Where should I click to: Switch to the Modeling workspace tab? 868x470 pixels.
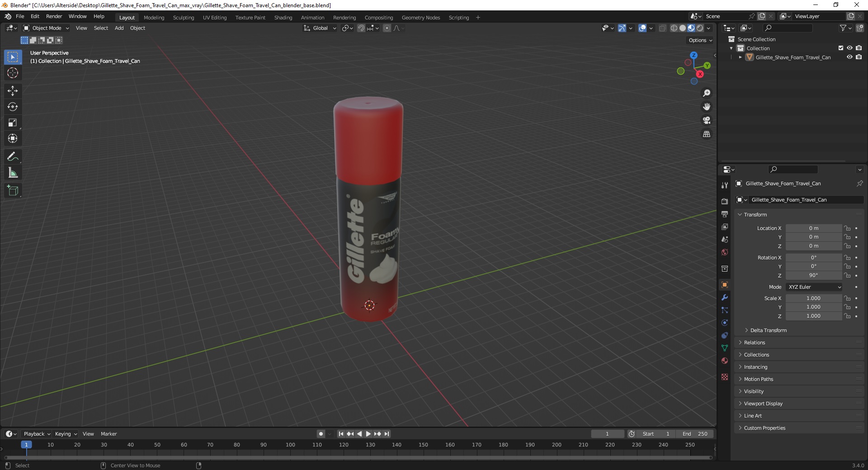click(154, 18)
